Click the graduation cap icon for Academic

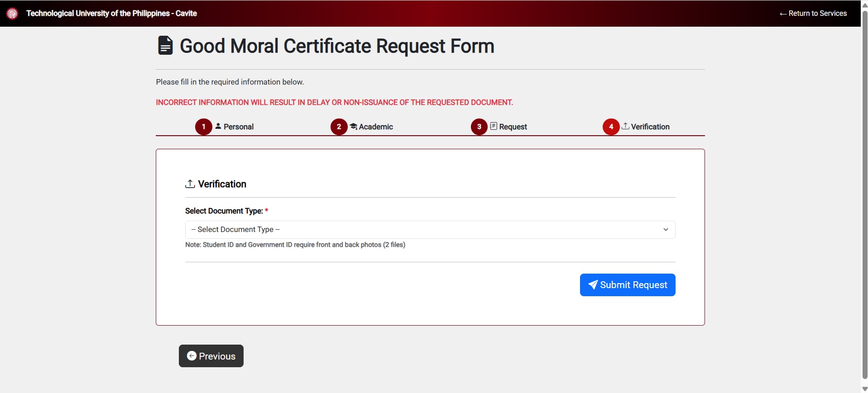tap(353, 126)
